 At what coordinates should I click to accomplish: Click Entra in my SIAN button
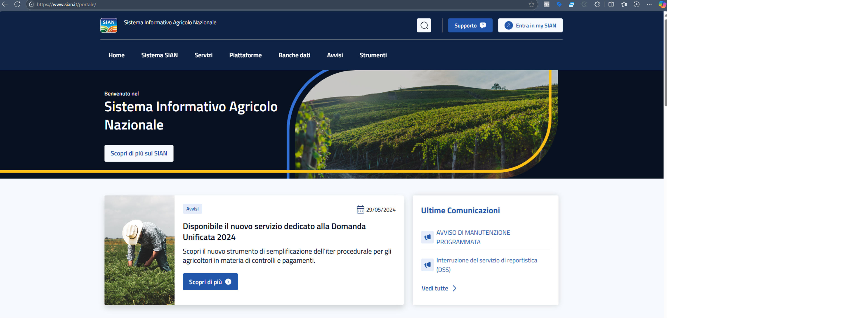(530, 26)
